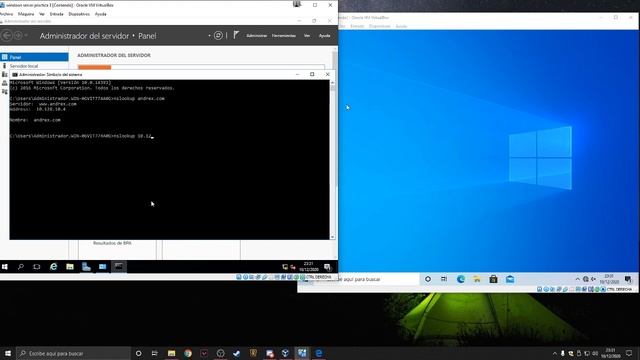Open Microsoft Store in Windows 10 VM taskbar
Screen dimensions: 640x360
coord(493,279)
